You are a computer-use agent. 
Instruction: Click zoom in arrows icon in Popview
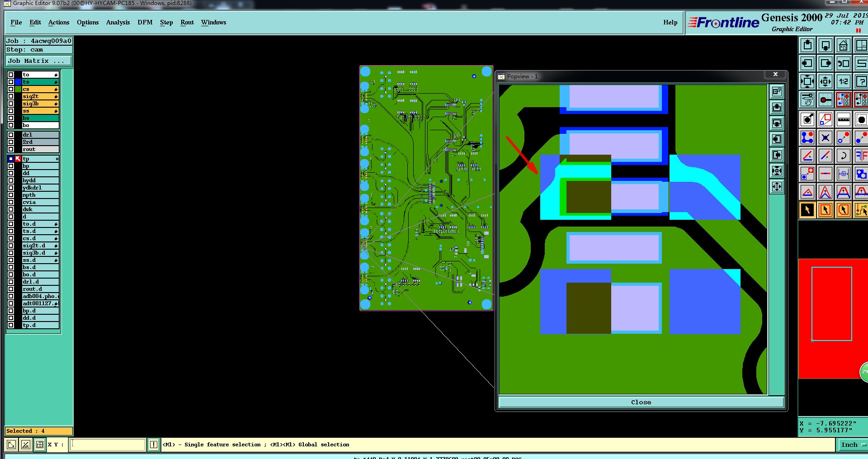point(777,170)
